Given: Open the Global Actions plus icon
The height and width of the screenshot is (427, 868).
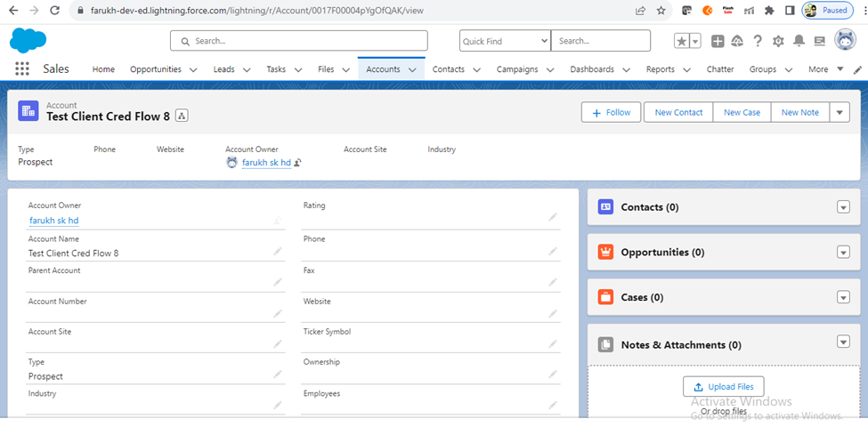Looking at the screenshot, I should tap(718, 41).
